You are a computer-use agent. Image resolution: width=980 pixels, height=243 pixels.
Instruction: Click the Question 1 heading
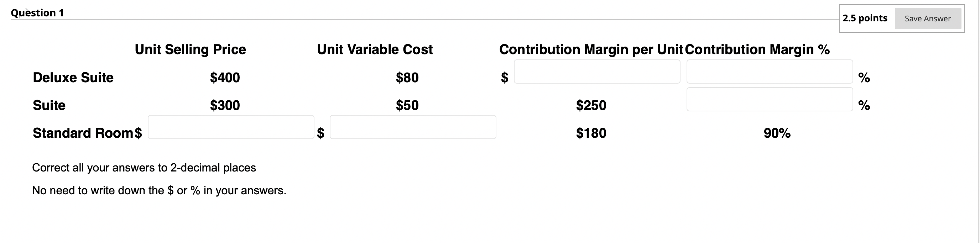pyautogui.click(x=37, y=12)
